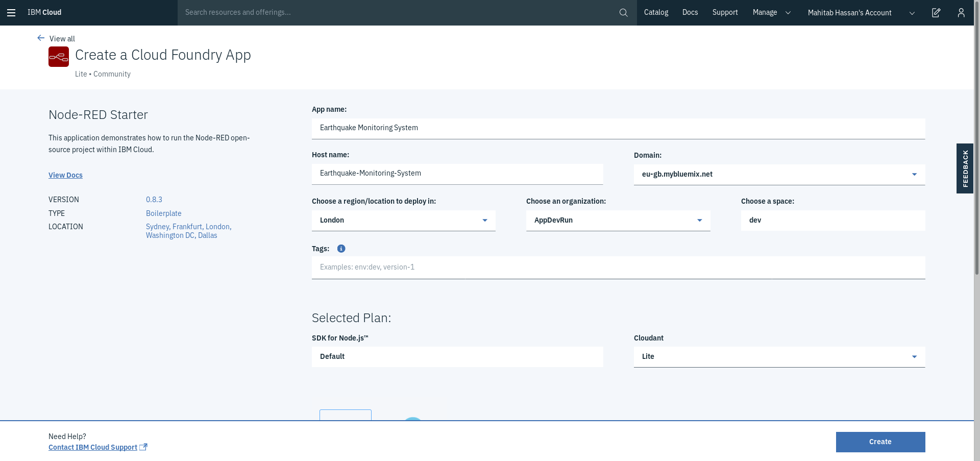This screenshot has height=461, width=980.
Task: Expand the Manage menu chevron
Action: [788, 13]
